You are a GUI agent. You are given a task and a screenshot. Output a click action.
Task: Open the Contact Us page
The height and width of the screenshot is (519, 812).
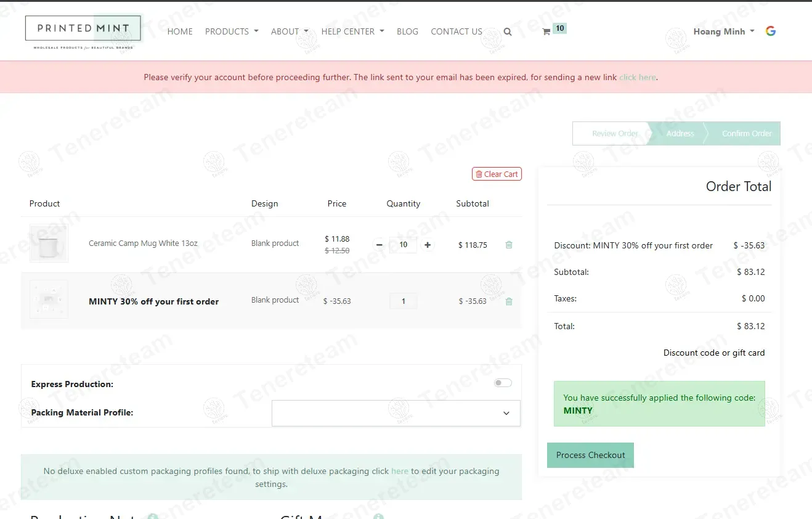457,31
